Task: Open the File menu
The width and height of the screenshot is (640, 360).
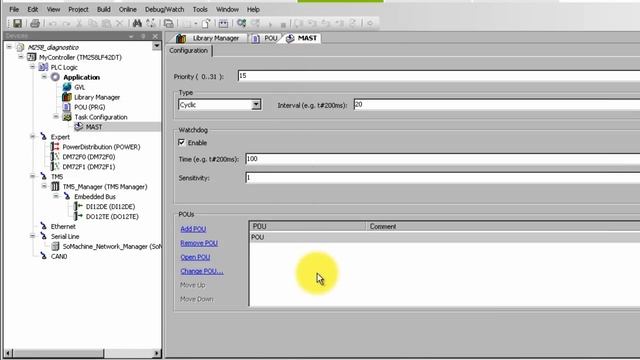Action: [14, 9]
